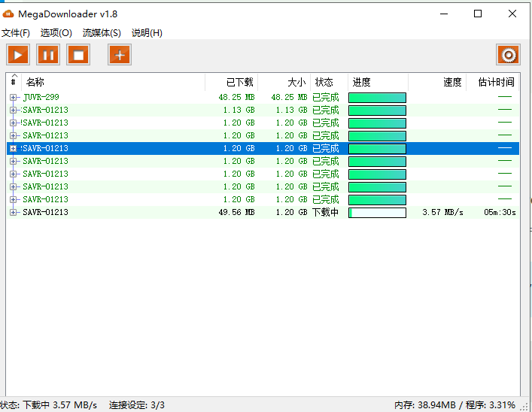This screenshot has width=532, height=412.
Task: Click the 连接设定: 3/3 status text
Action: coord(137,405)
